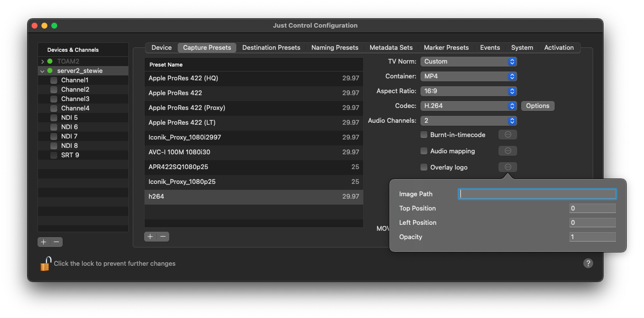Viewport: 644px width, 318px height.
Task: Click the Opacity value field
Action: pos(592,237)
